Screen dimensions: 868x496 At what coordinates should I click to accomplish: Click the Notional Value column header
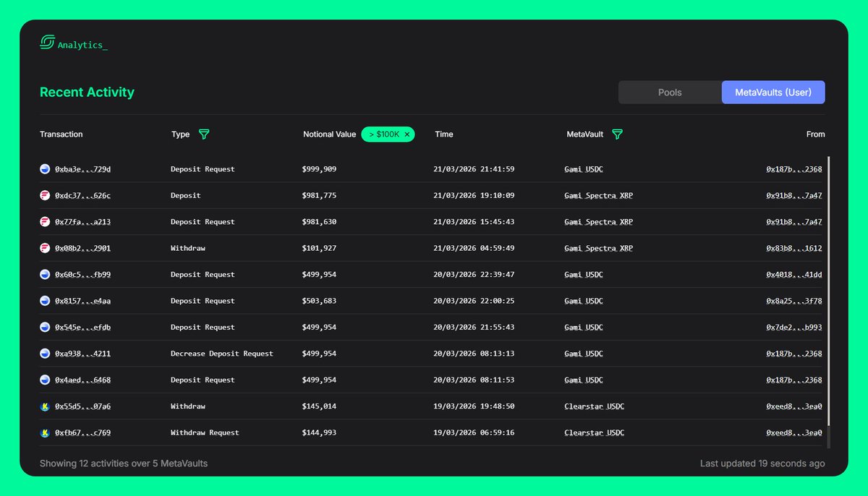coord(330,134)
